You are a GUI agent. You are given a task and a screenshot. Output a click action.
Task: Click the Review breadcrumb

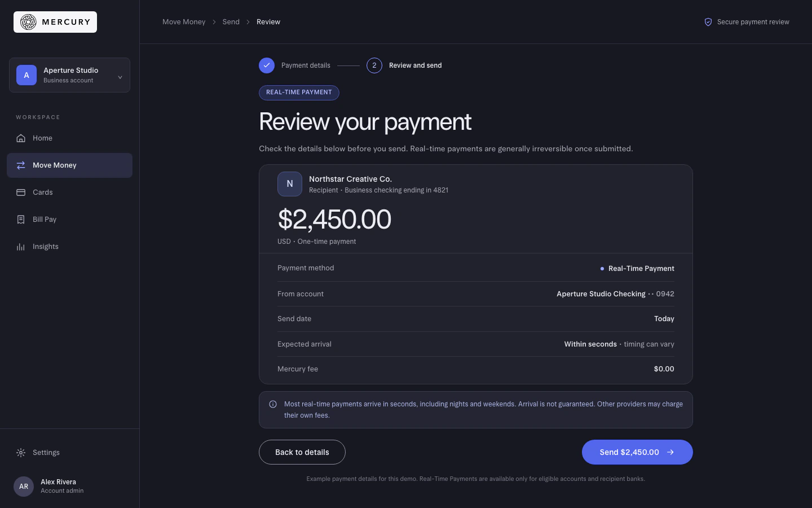[268, 22]
